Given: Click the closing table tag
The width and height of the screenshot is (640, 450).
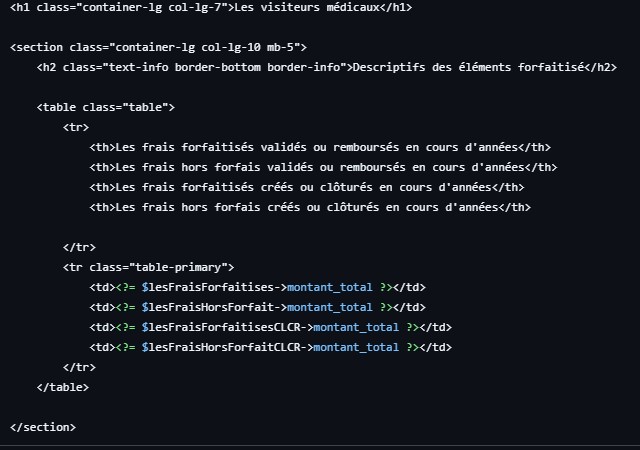Looking at the screenshot, I should pyautogui.click(x=62, y=387).
